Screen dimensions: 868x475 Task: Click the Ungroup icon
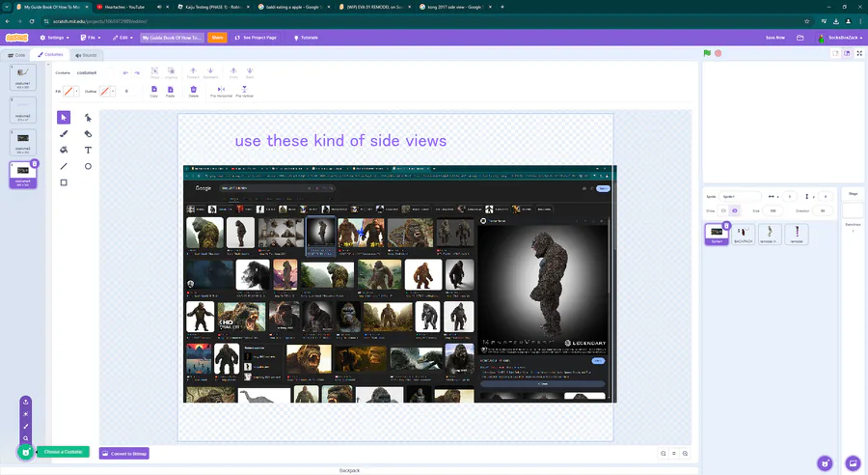pos(171,72)
